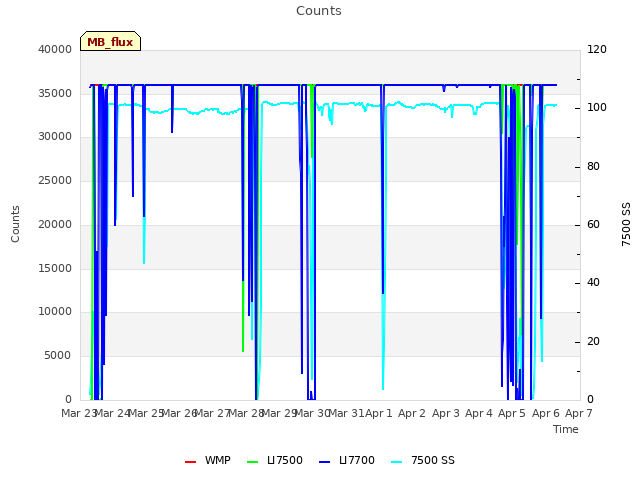Click the Apr 7 date tick label
The image size is (640, 480).
coord(579,413)
